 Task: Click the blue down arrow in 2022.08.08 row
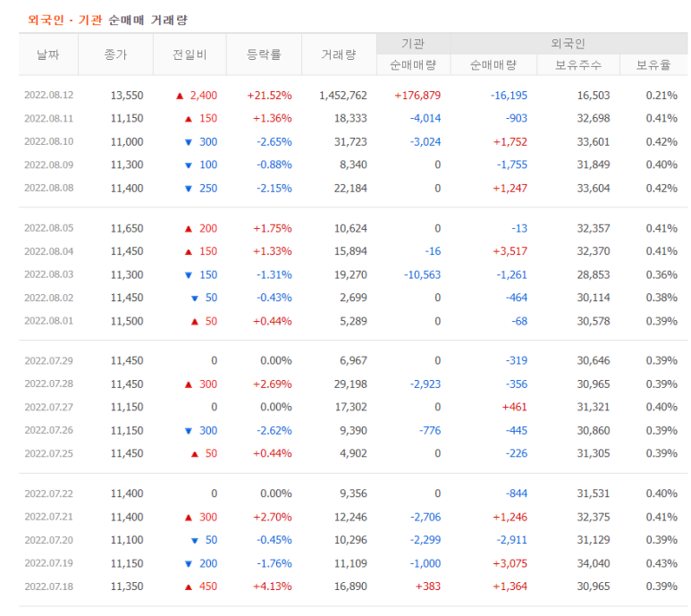(x=189, y=189)
